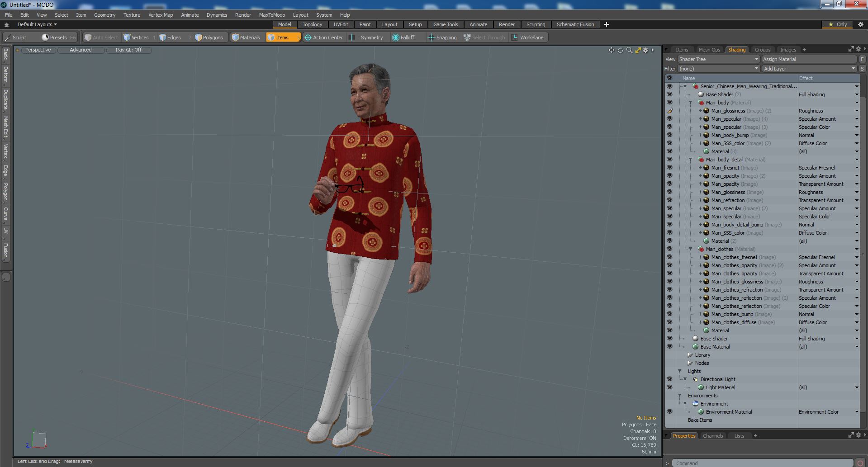
Task: Expand the Library folder
Action: pyautogui.click(x=690, y=355)
